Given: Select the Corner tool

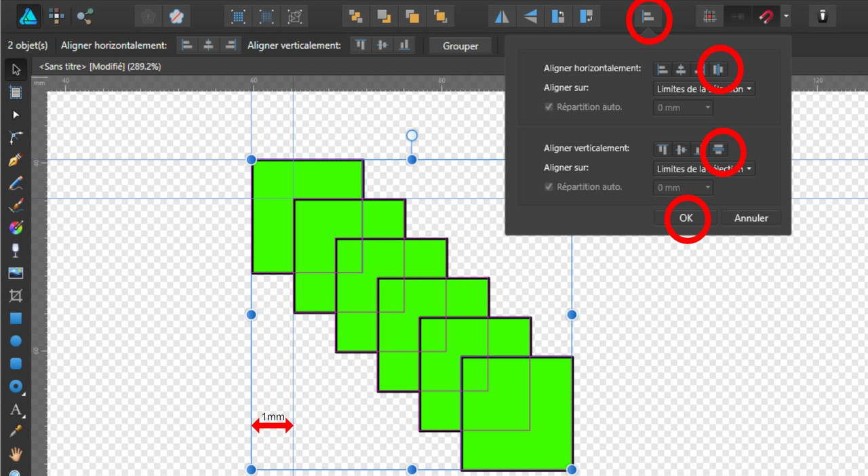Looking at the screenshot, I should tap(16, 138).
